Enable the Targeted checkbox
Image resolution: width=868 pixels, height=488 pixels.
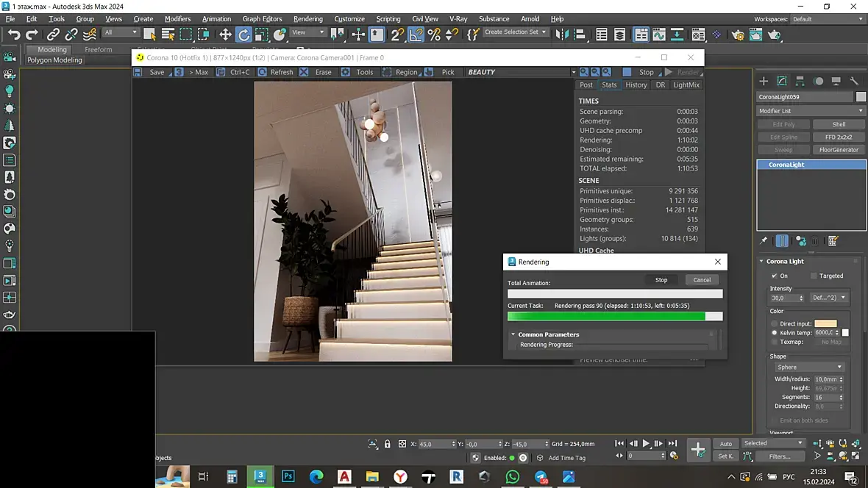point(814,276)
